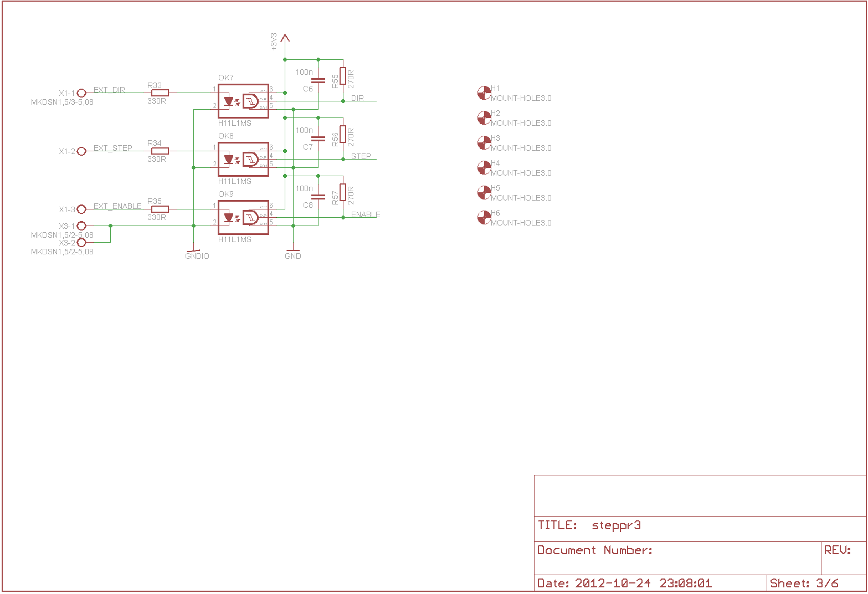
Task: Click the GND ground symbol
Action: coord(293,250)
